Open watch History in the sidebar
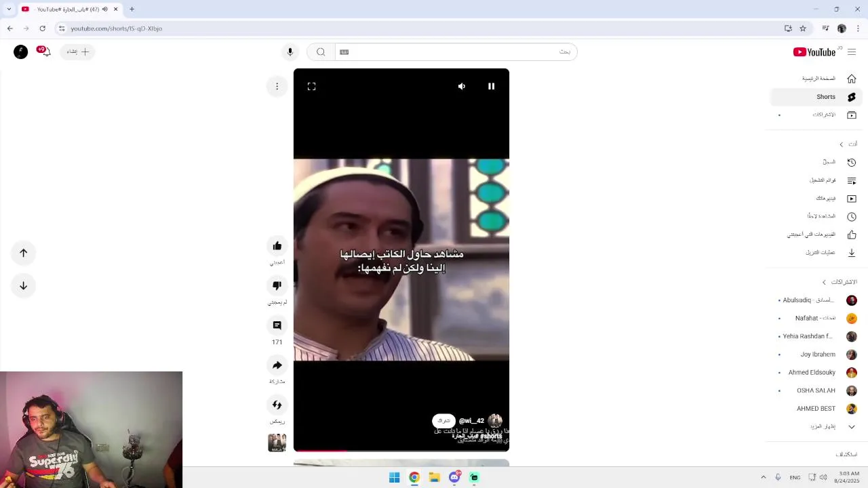This screenshot has width=868, height=488. 816,162
